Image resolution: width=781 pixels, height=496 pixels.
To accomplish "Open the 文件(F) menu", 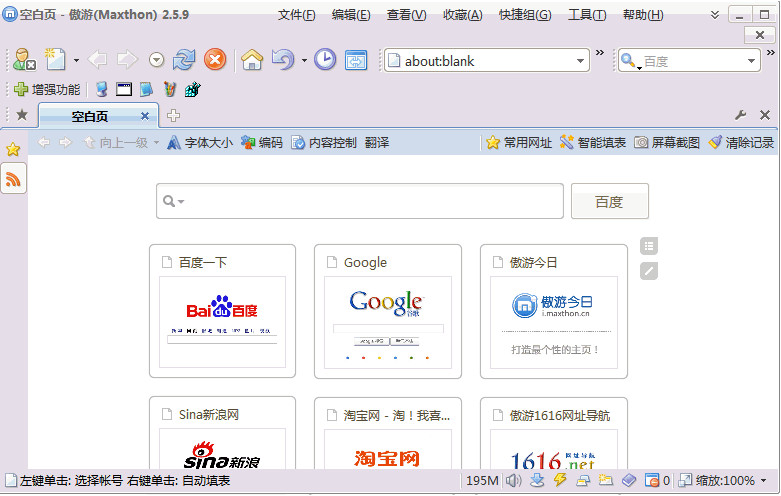I will pos(296,15).
